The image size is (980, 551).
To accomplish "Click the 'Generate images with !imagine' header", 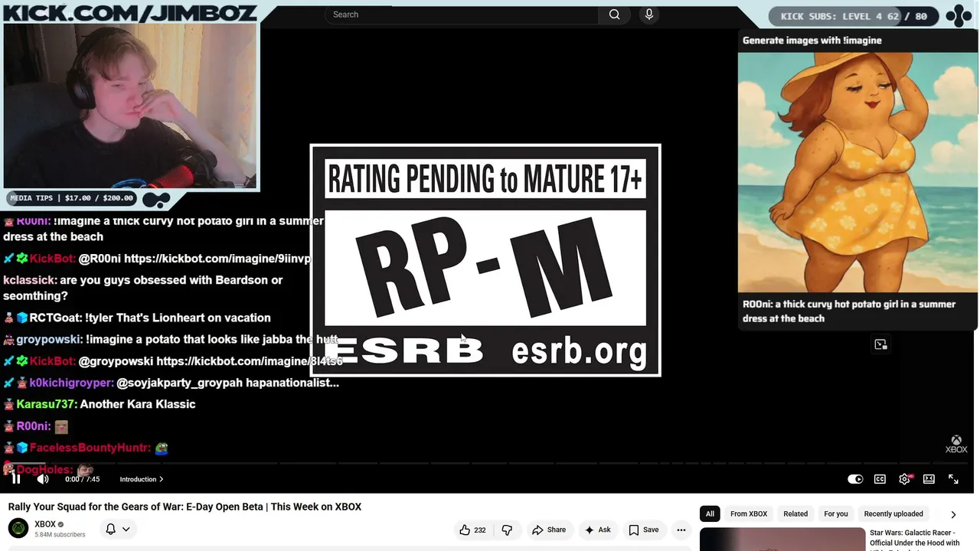I will pos(812,41).
